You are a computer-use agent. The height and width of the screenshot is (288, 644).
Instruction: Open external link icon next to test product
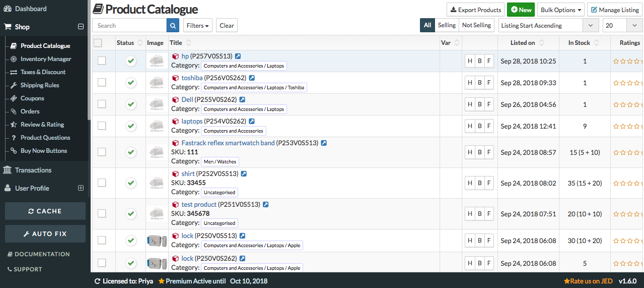[x=266, y=205]
